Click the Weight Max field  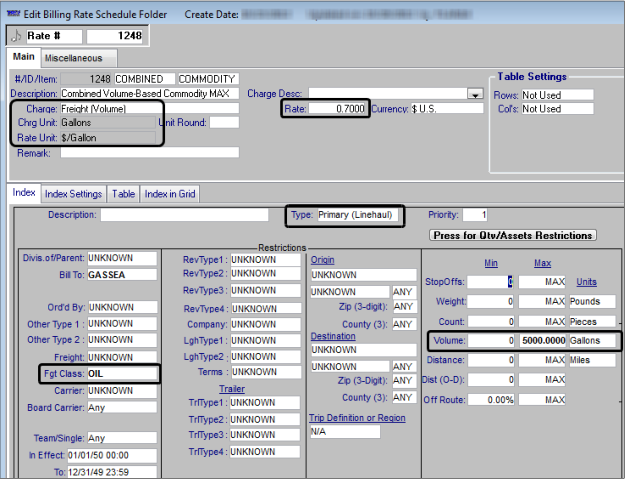click(543, 301)
